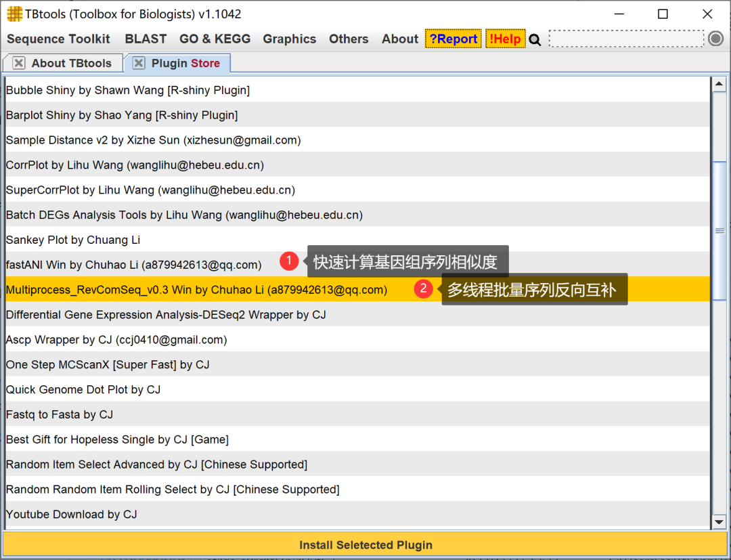
Task: Select One Step MCScanX [Super Fast]
Action: click(x=357, y=364)
